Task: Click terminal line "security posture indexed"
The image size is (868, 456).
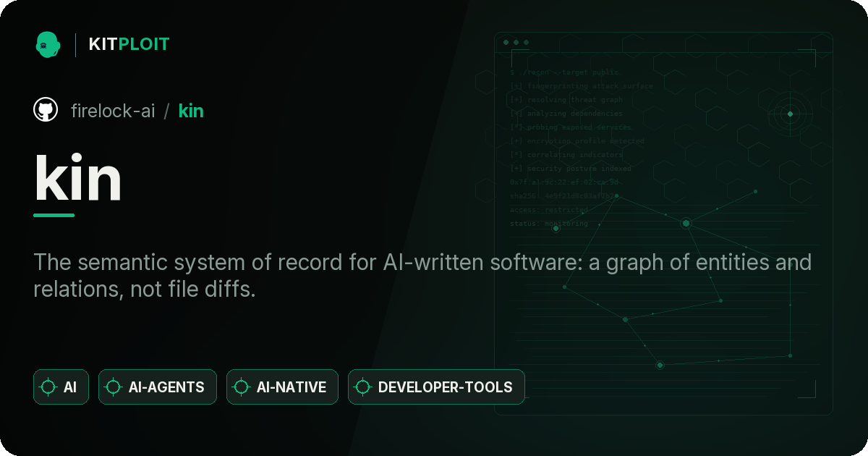Action: [571, 169]
